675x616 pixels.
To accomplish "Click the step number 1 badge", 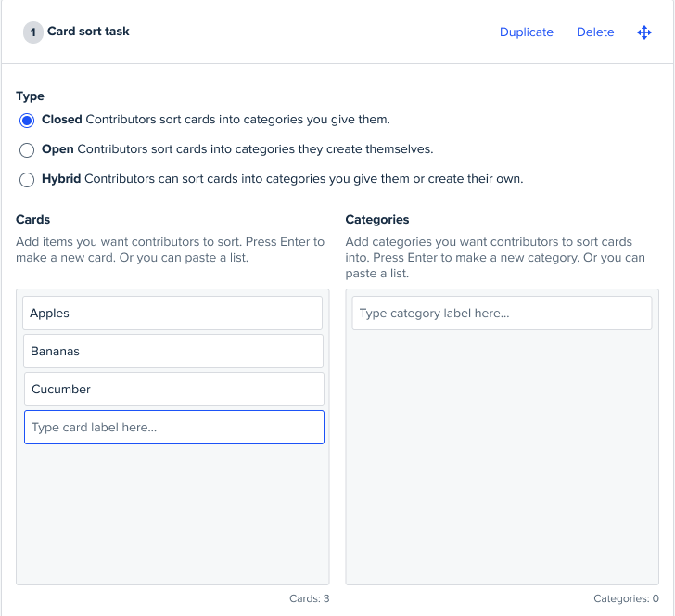I will 33,32.
